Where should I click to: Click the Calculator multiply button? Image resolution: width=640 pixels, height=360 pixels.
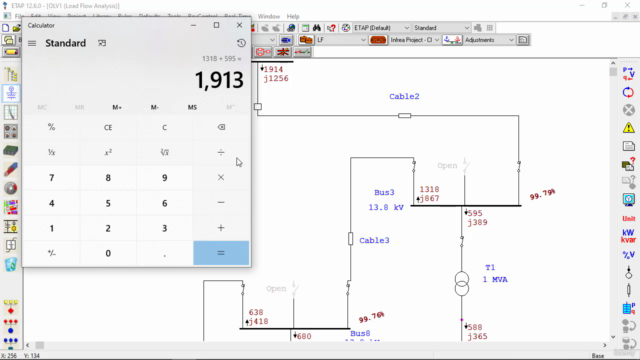[x=221, y=178]
